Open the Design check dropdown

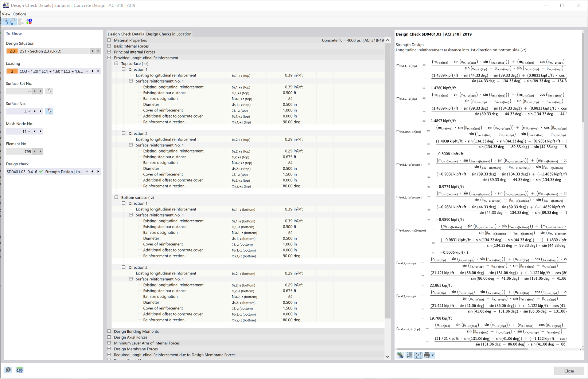(87, 172)
